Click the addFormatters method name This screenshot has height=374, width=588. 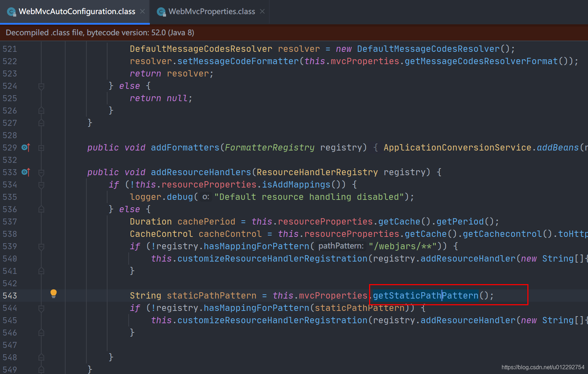coord(185,147)
